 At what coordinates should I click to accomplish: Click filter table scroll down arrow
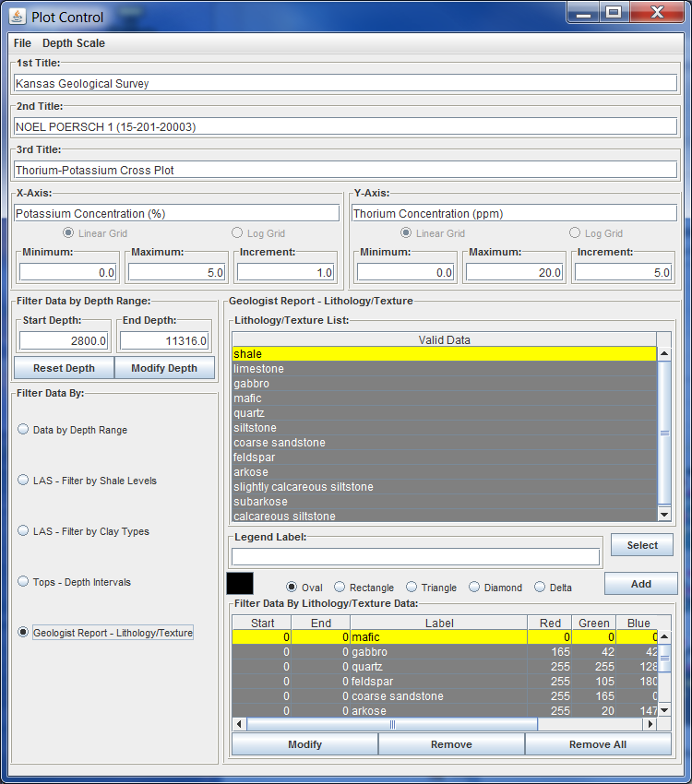(664, 710)
